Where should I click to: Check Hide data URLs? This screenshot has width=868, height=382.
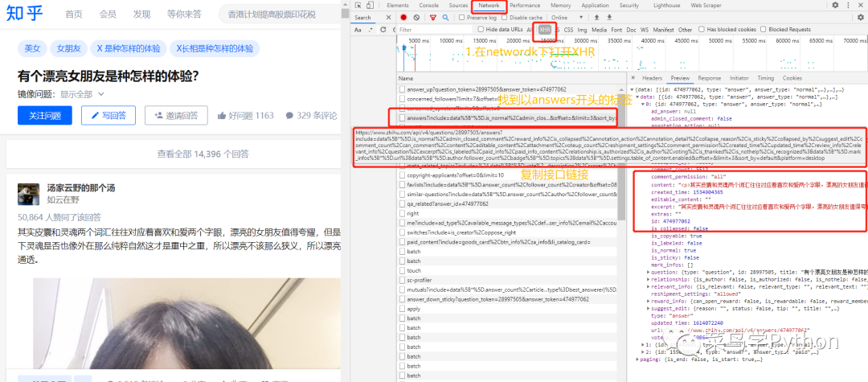[x=481, y=29]
